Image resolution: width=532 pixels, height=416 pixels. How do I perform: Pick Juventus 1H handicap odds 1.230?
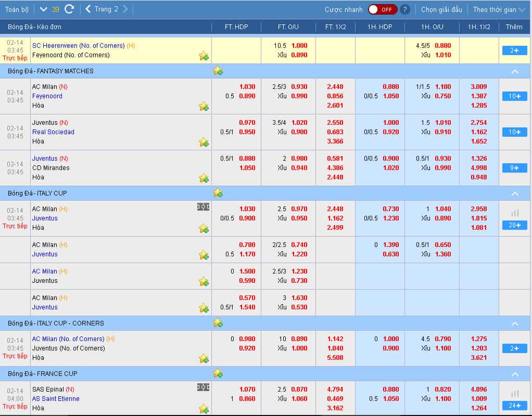pyautogui.click(x=391, y=218)
